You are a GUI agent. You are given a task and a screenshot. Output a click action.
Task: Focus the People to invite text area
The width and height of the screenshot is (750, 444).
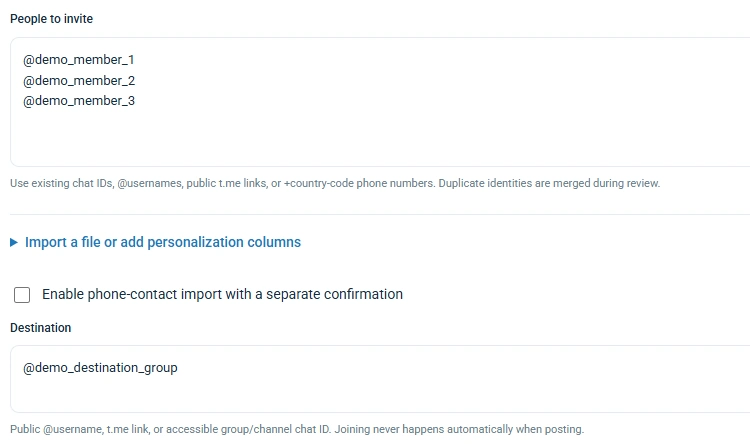click(x=380, y=102)
